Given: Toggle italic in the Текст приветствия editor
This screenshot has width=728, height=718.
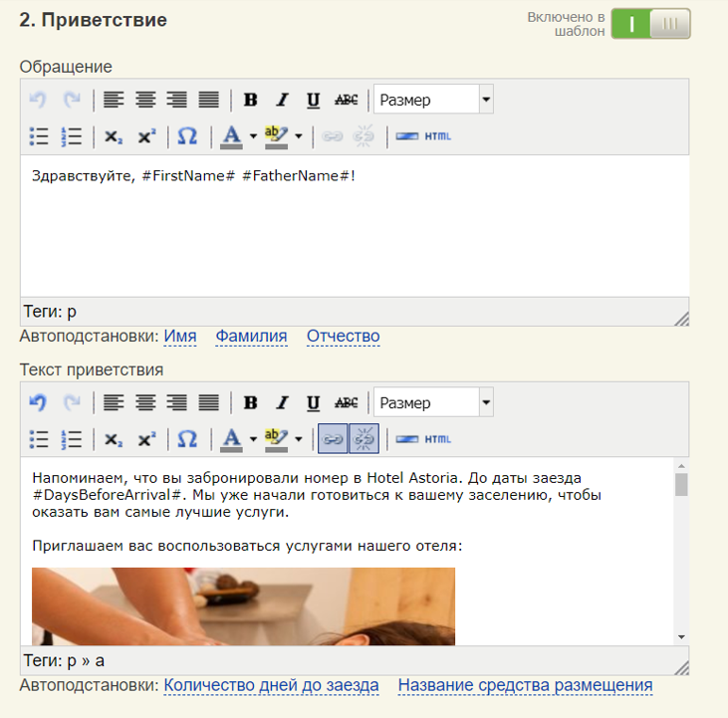Looking at the screenshot, I should coord(282,402).
